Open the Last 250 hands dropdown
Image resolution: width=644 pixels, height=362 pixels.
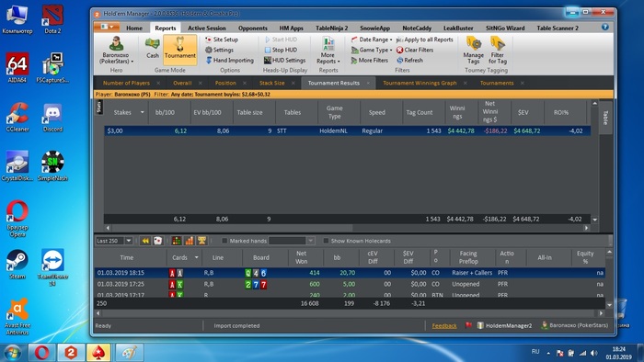[x=129, y=241]
